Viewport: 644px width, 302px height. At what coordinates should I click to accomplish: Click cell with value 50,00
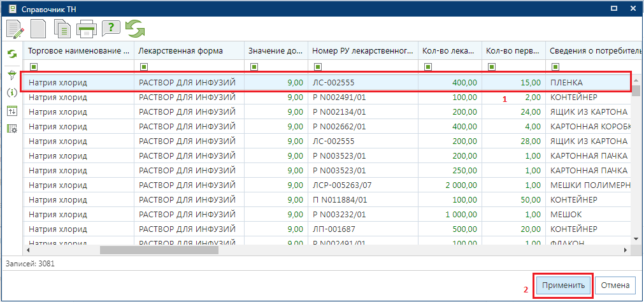(x=513, y=199)
